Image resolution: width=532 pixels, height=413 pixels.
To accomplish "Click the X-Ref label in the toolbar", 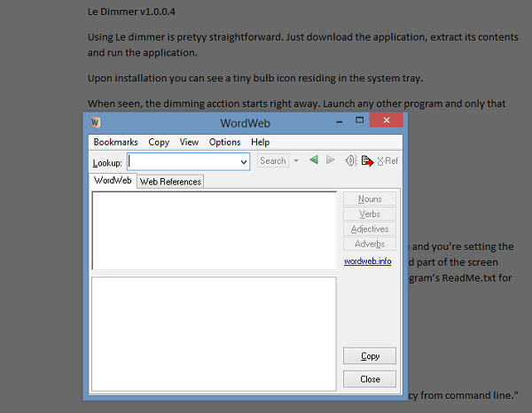I will 387,160.
